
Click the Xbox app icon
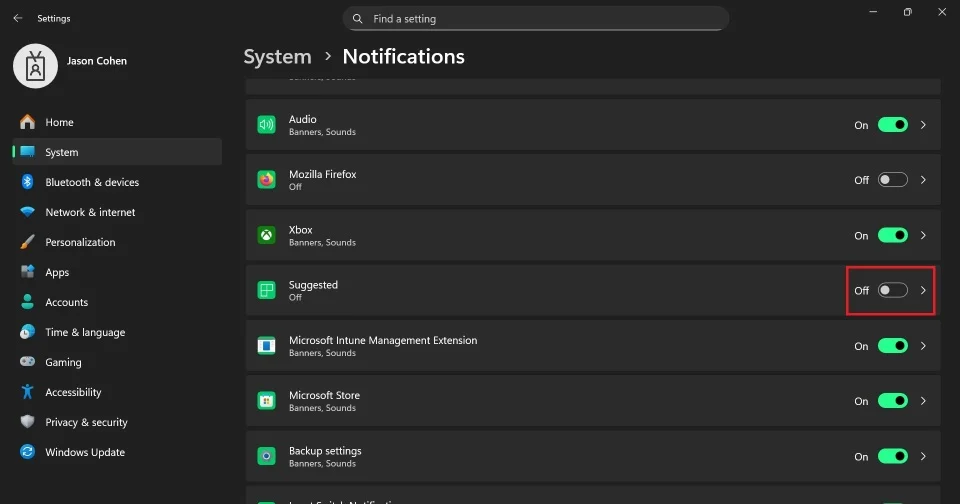pyautogui.click(x=266, y=236)
